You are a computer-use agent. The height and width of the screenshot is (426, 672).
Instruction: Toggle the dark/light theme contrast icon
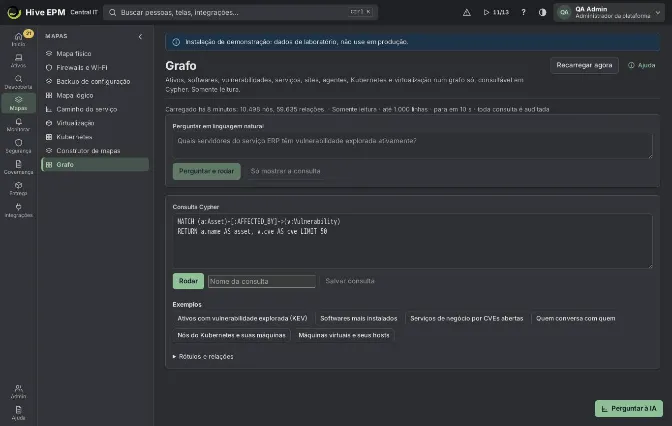click(x=543, y=12)
